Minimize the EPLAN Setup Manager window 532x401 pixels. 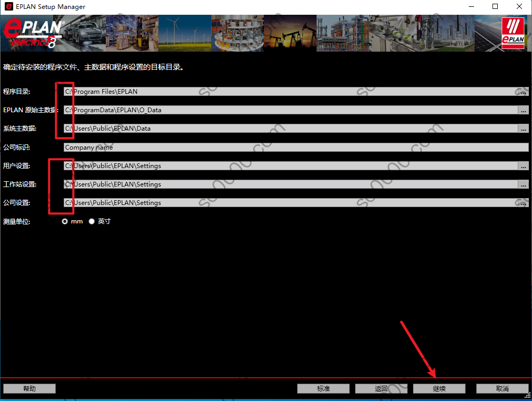[471, 6]
